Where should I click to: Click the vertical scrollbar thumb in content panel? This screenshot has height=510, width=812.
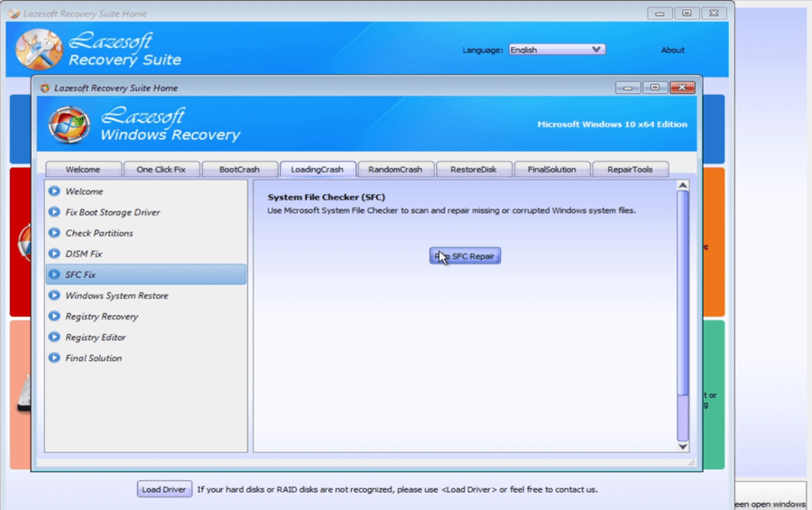683,292
